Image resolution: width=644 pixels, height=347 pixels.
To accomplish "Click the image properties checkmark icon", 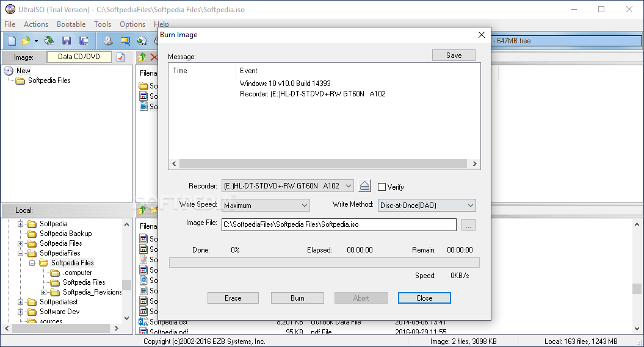I will 120,57.
